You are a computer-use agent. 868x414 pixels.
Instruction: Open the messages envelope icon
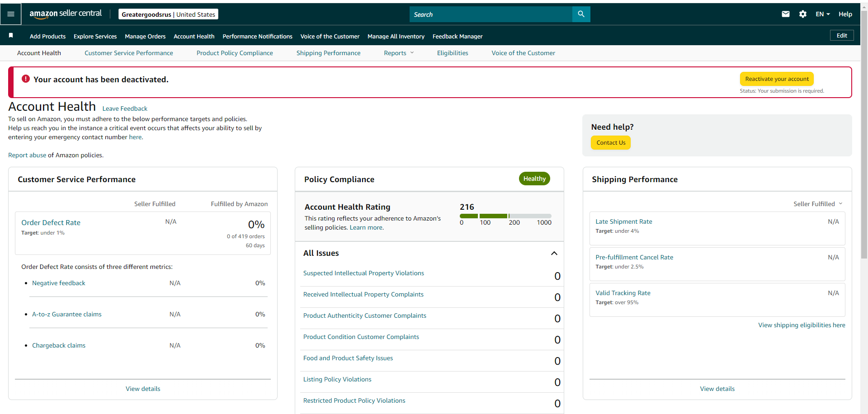point(786,14)
